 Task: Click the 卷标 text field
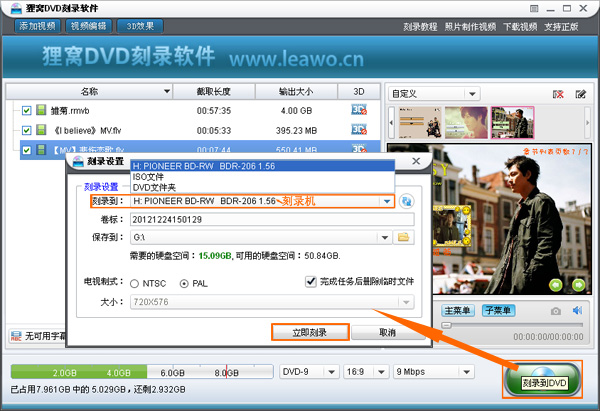click(272, 219)
